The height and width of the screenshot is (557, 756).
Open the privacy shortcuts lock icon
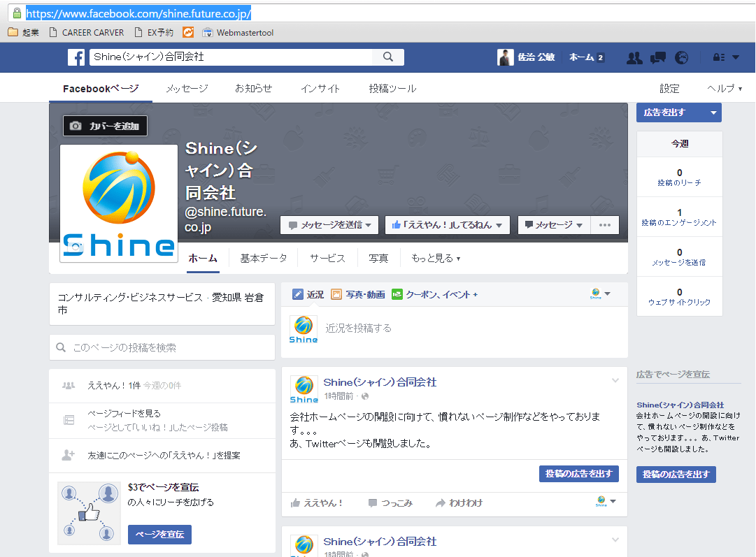[719, 57]
